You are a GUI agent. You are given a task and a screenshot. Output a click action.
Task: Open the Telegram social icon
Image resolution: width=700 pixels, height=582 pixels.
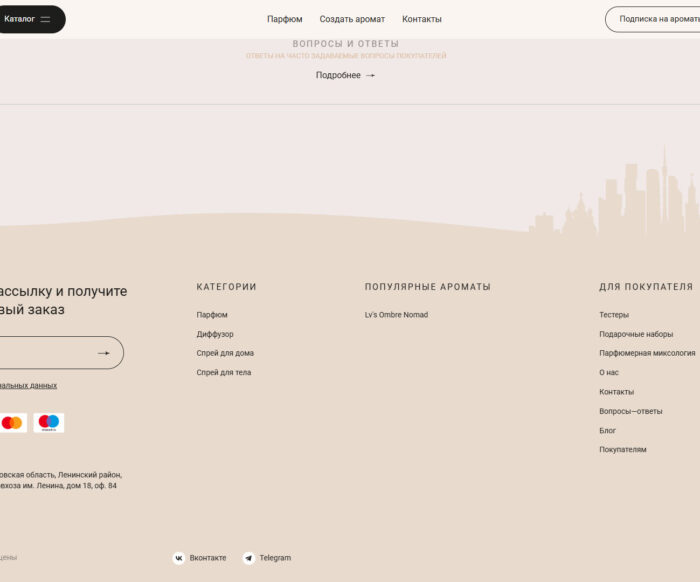(249, 558)
